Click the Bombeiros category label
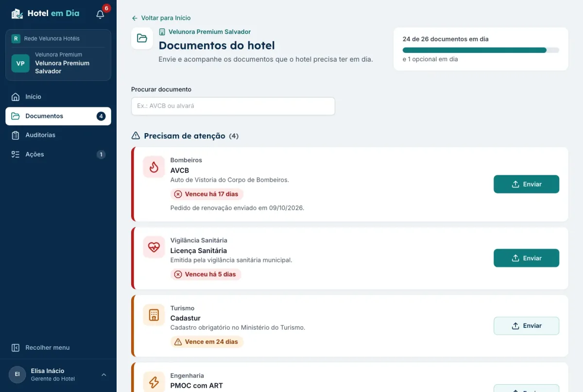The image size is (583, 392). 186,160
